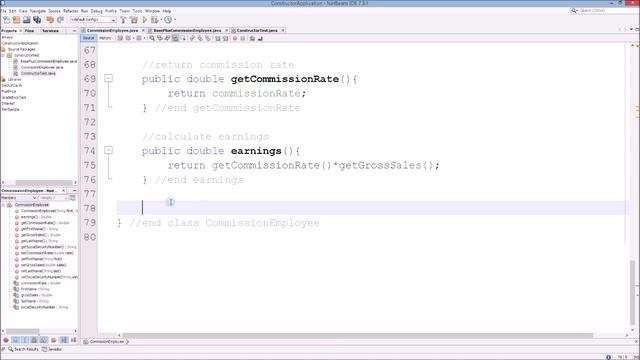Viewport: 640px width, 360px height.
Task: Collapse code fold at getCommissionRate method
Action: (x=108, y=78)
